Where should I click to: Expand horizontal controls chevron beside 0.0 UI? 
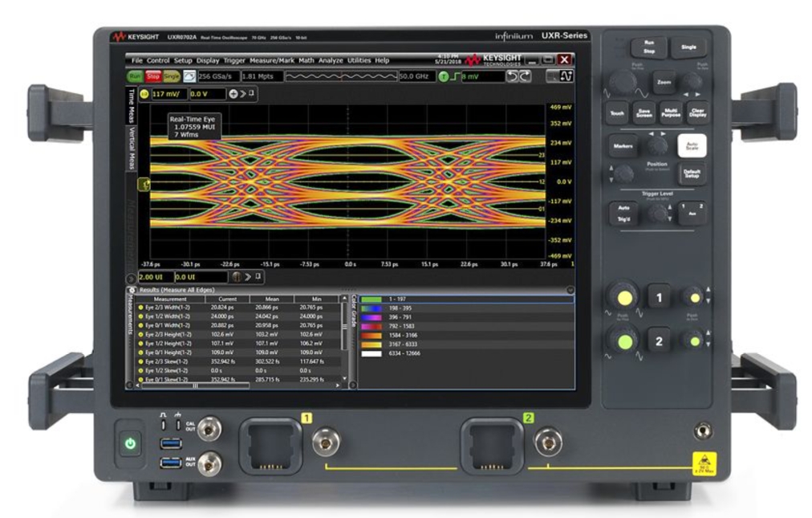pos(247,276)
